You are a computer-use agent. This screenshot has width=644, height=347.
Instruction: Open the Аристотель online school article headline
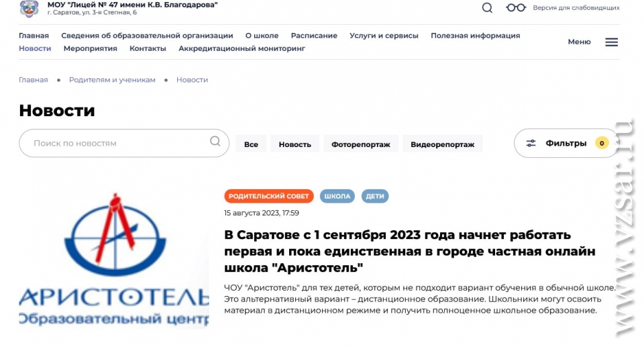pyautogui.click(x=409, y=251)
